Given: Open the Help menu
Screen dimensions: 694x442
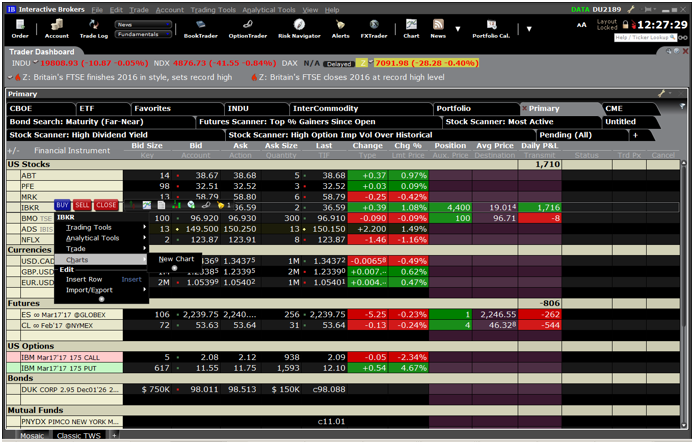Looking at the screenshot, I should point(332,10).
